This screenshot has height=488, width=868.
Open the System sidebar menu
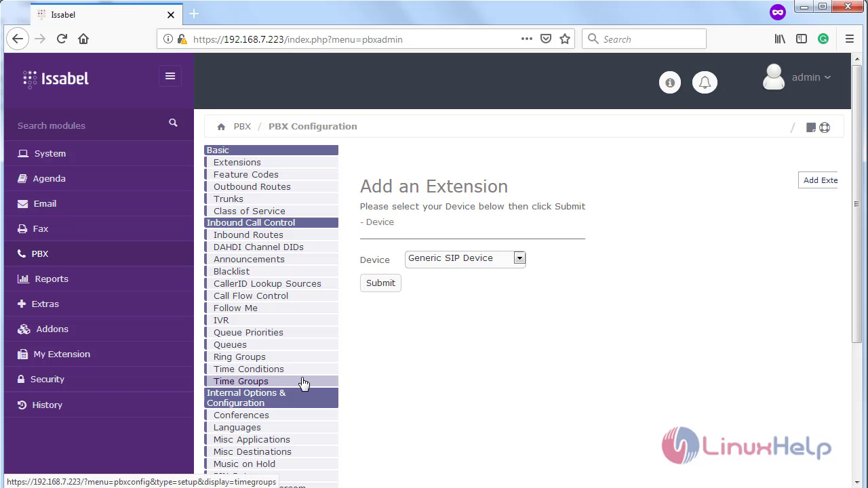(99, 153)
